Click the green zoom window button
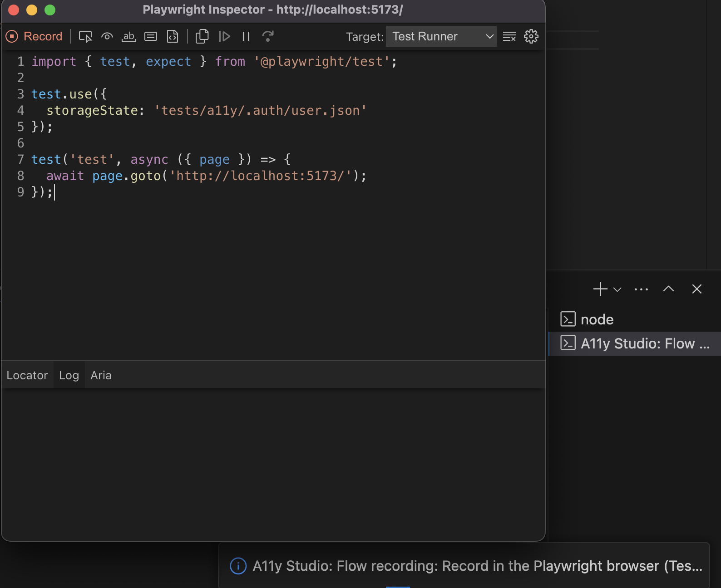 50,10
